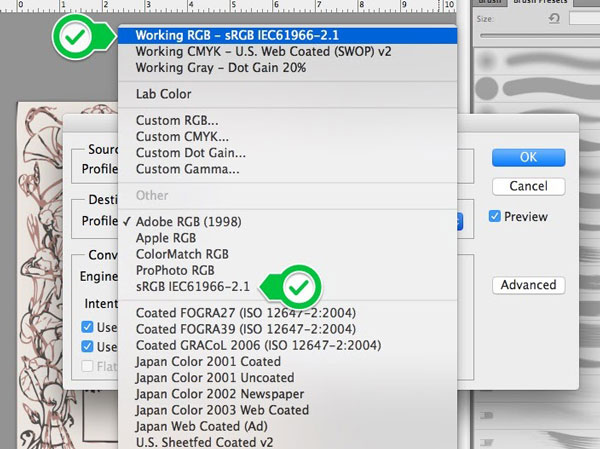600x449 pixels.
Task: Open Custom CMYK... option
Action: pos(287,137)
